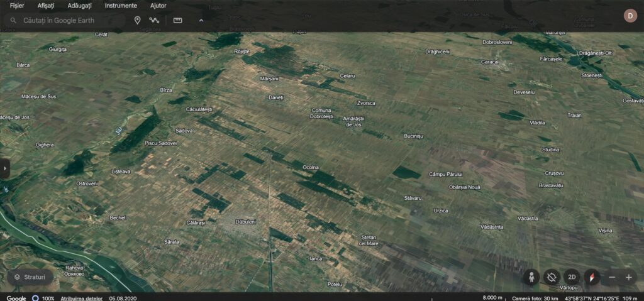
Task: Collapse the toolbar with the up chevron
Action: [x=201, y=20]
